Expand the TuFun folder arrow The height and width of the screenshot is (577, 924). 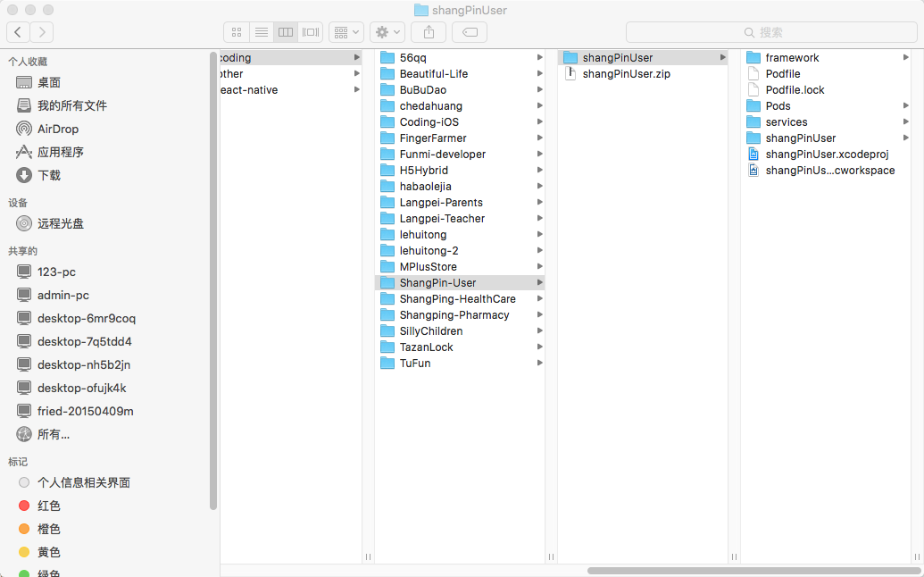click(x=539, y=363)
